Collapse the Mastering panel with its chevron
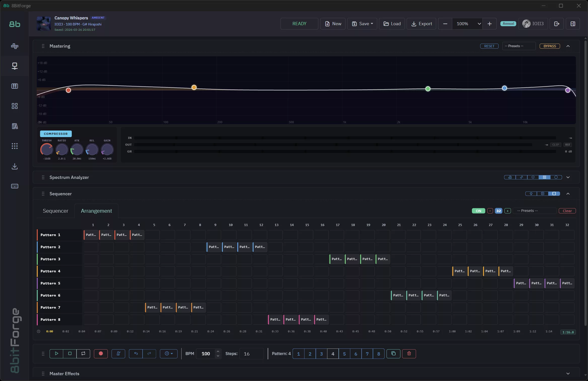This screenshot has width=588, height=381. [x=568, y=46]
